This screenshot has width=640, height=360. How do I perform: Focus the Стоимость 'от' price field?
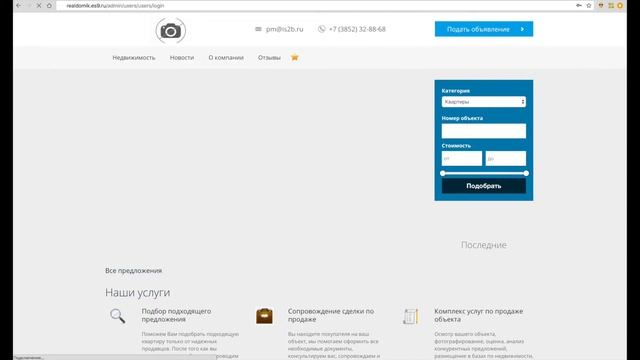point(462,158)
